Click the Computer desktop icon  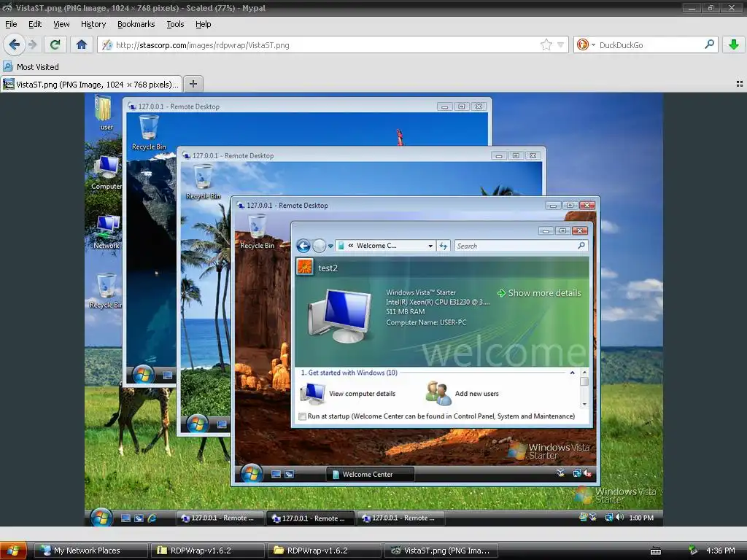(106, 172)
